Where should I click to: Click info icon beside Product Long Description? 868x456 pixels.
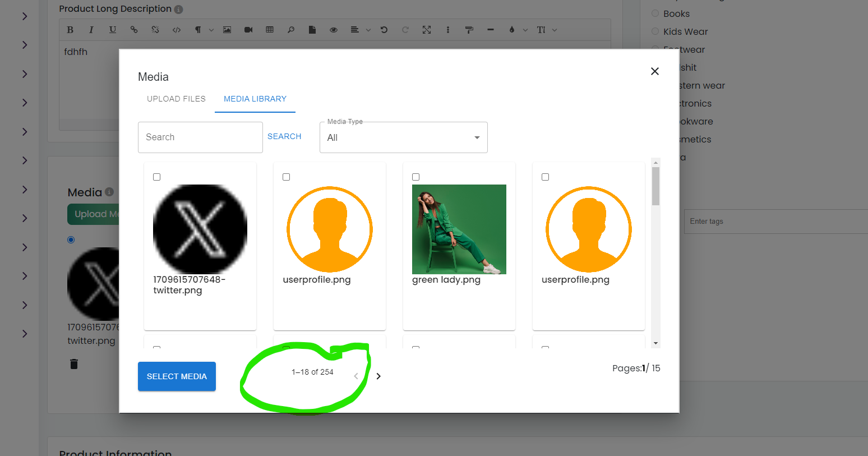178,10
